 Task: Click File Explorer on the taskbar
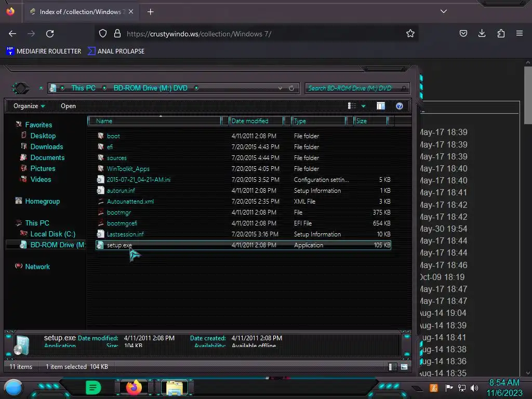(x=175, y=388)
